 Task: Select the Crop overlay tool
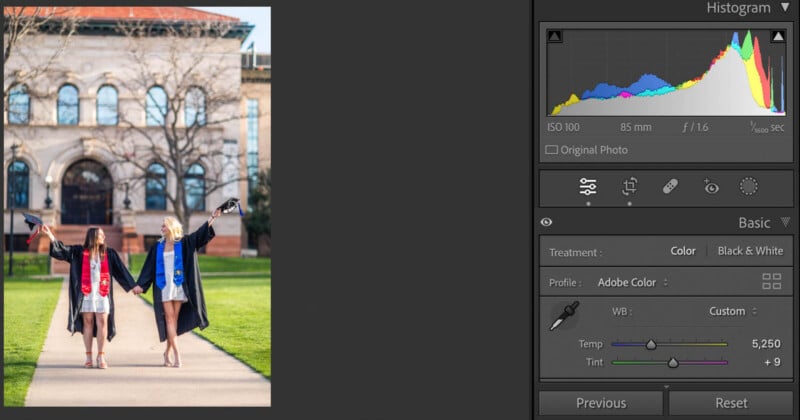(629, 187)
